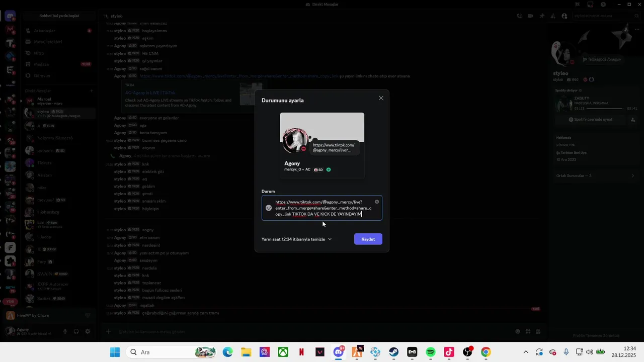Select the styleo conversation in DM list
Viewport: 644px width, 362px height.
click(59, 113)
